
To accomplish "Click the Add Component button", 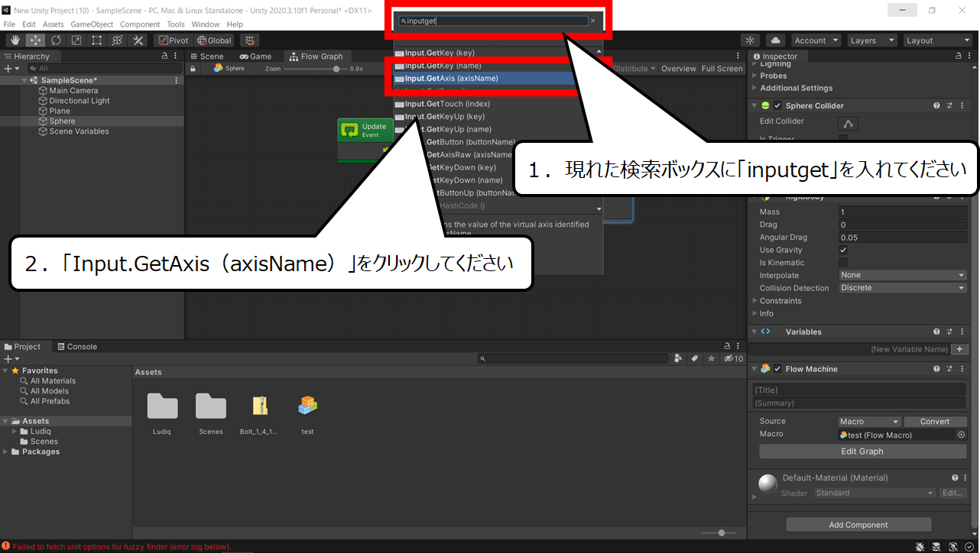I will click(x=858, y=525).
